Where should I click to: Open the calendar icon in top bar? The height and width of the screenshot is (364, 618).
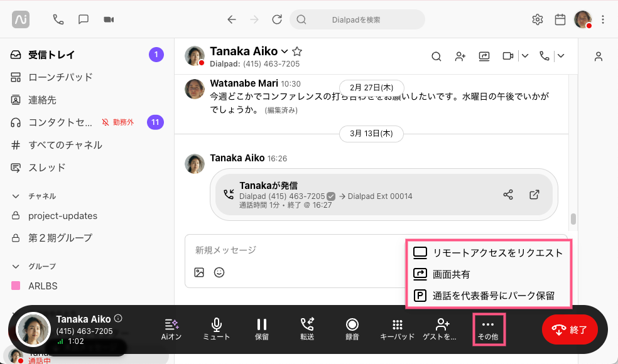click(x=560, y=19)
